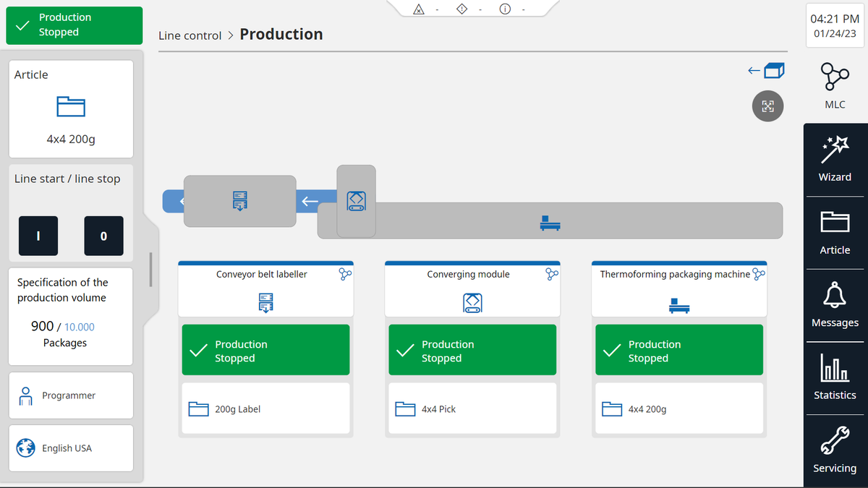Open the production volume specification card
This screenshot has width=868, height=488.
[x=71, y=316]
